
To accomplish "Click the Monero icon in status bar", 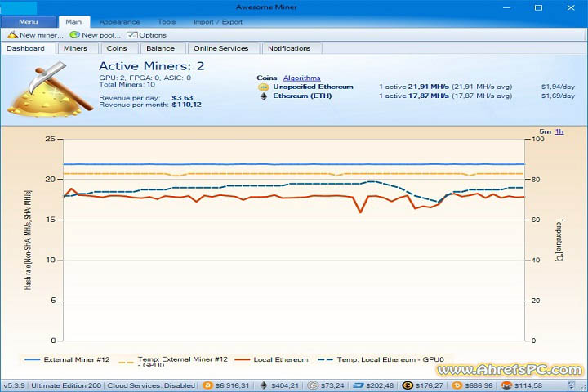I will click(x=506, y=385).
